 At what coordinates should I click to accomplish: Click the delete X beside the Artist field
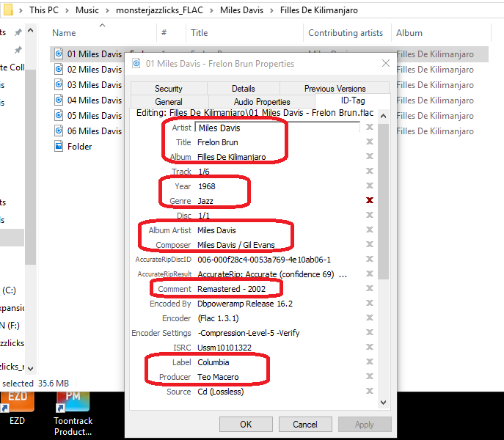(x=370, y=128)
